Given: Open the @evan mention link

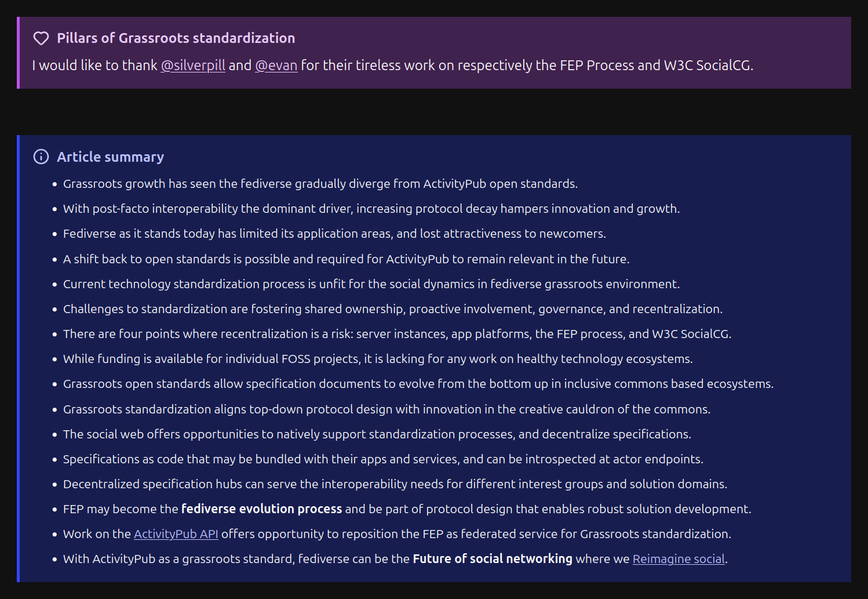Looking at the screenshot, I should click(276, 66).
